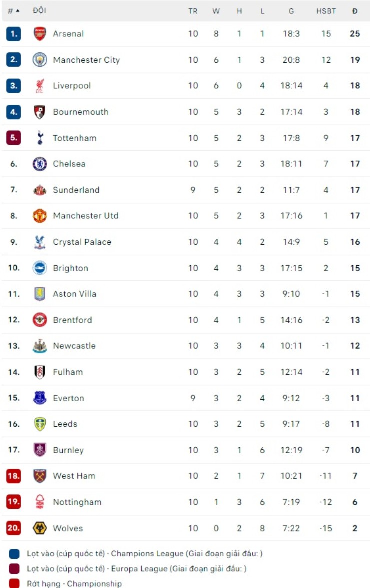Click the sort arrow on the # column
The width and height of the screenshot is (370, 588).
(18, 11)
